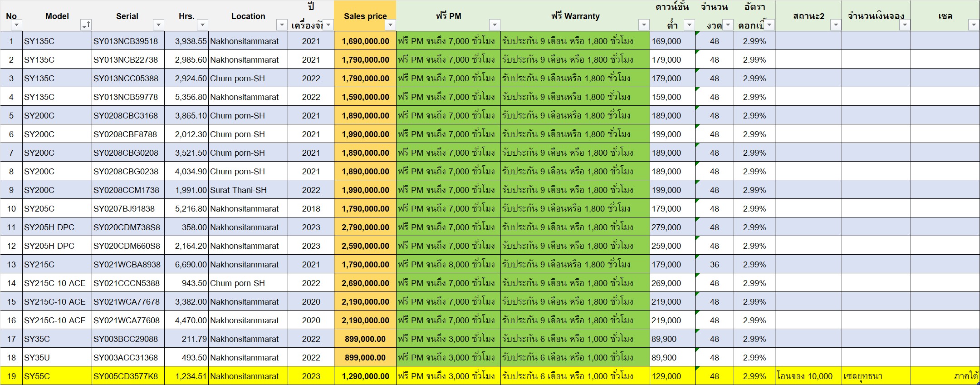Select down payment cell 129,000
Viewport: 980px width, 385px height.
coord(672,376)
